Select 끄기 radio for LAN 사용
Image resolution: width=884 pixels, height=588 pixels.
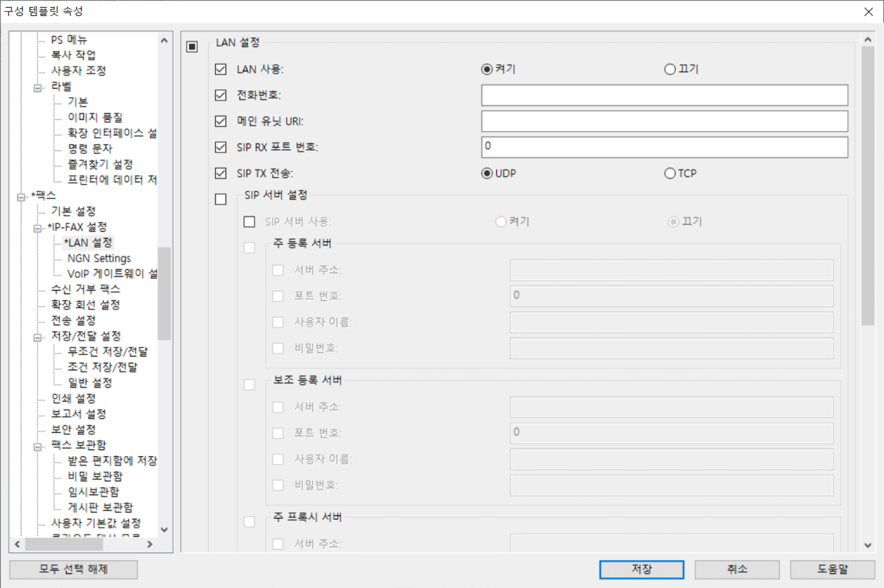tap(669, 69)
